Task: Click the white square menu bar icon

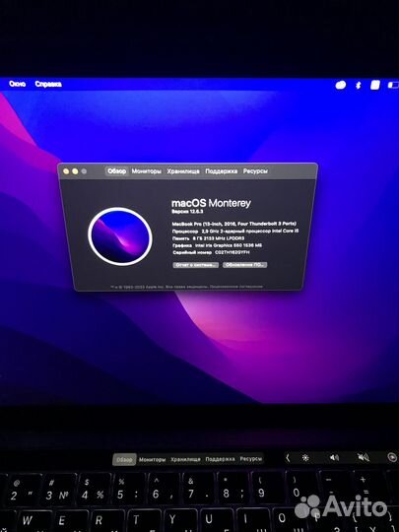Action: tap(375, 85)
